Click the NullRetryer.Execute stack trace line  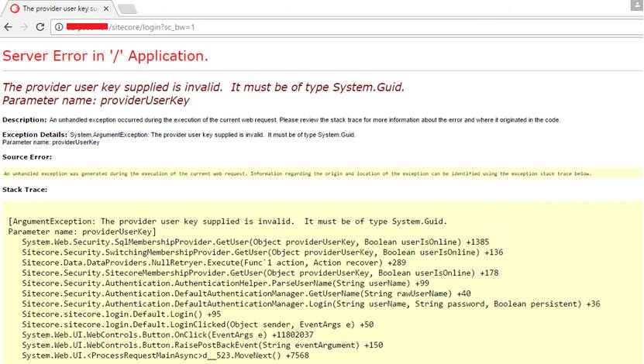214,263
